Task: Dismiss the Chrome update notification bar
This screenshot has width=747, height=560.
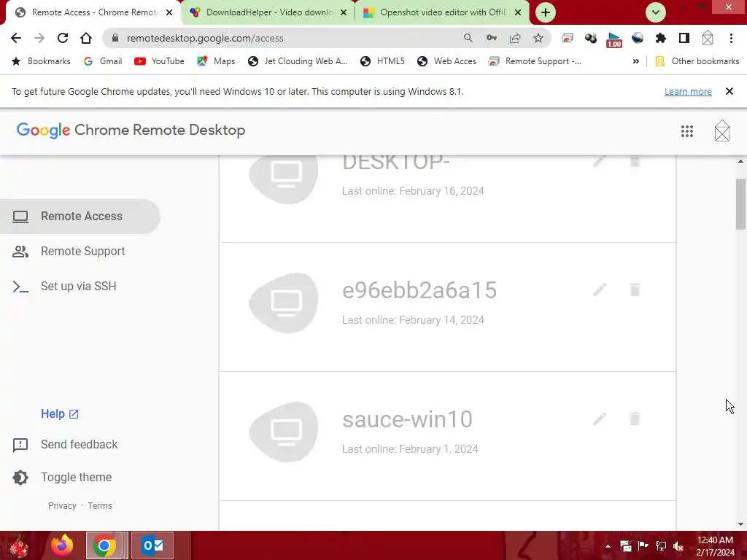Action: (729, 91)
